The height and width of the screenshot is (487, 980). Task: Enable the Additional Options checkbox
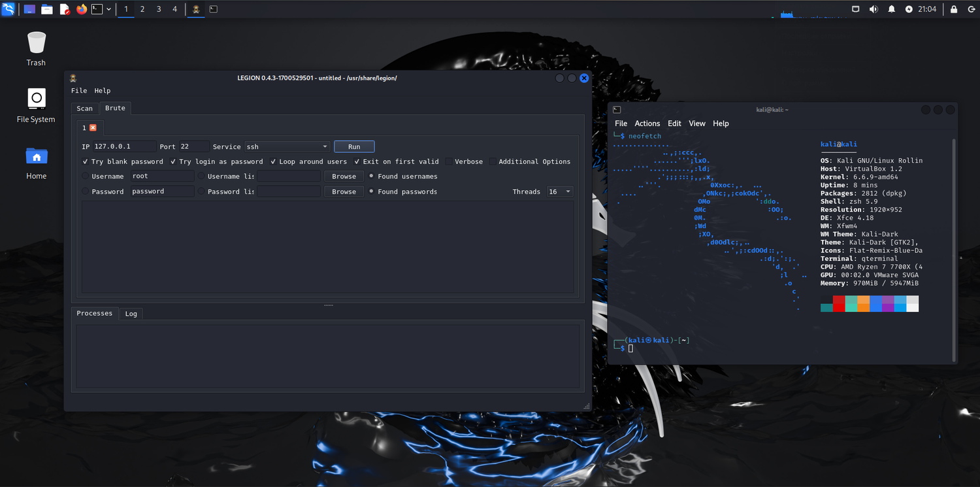coord(493,161)
